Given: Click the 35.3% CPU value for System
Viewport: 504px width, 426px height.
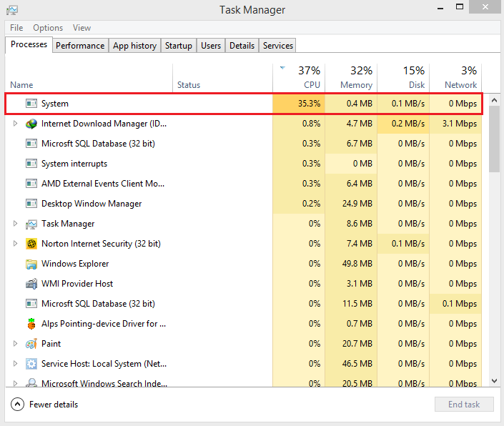Looking at the screenshot, I should (310, 104).
